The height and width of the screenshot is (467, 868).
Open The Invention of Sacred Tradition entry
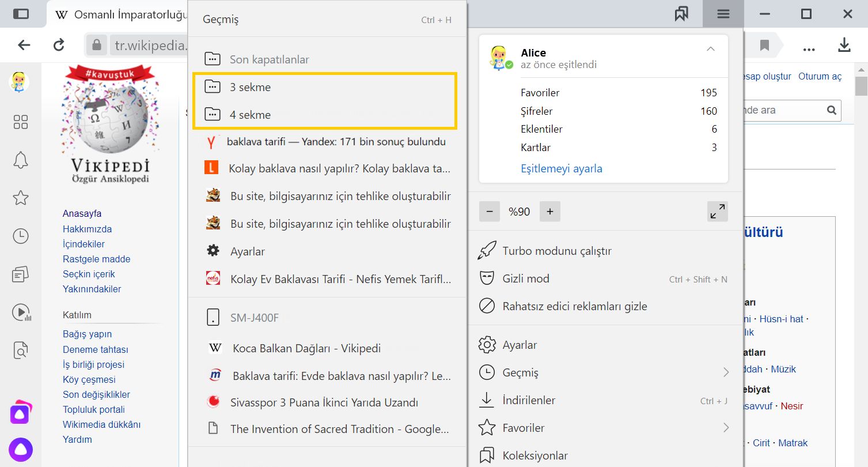[x=327, y=429]
